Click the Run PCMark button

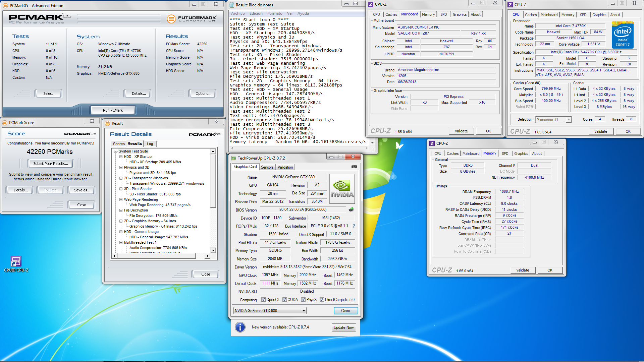pyautogui.click(x=113, y=110)
